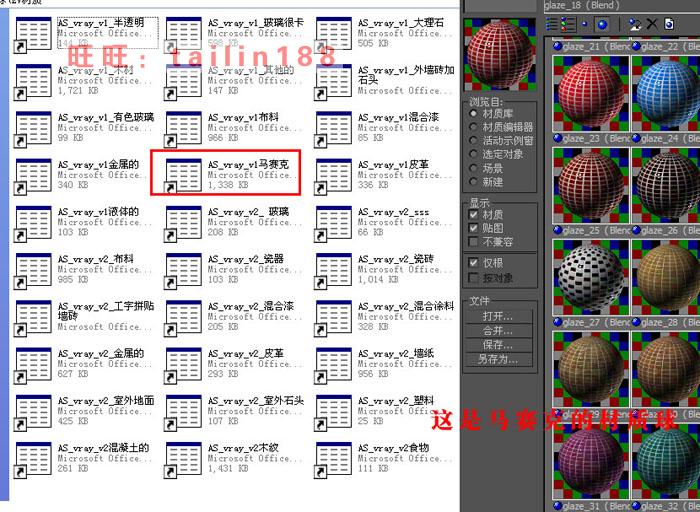Viewport: 700px width, 512px height.
Task: Select the black-and-white glaze_25 sphere thumbnail
Action: click(591, 277)
